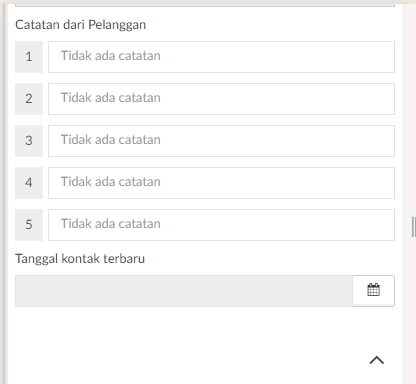416x384 pixels.
Task: Click the Tanggal kontak terbaru label
Action: pos(80,259)
